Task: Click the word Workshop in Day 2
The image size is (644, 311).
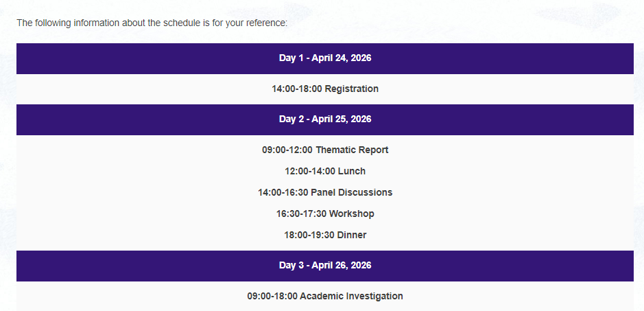Action: [352, 214]
